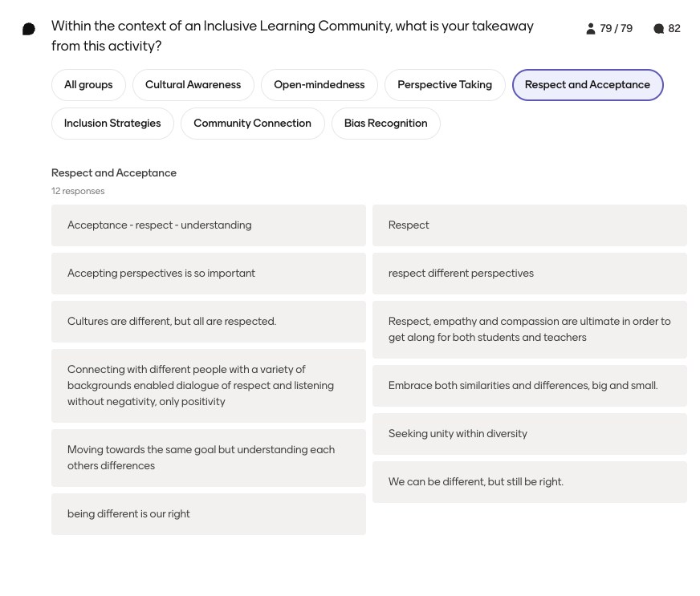Switch to Cultural Awareness group

point(193,85)
